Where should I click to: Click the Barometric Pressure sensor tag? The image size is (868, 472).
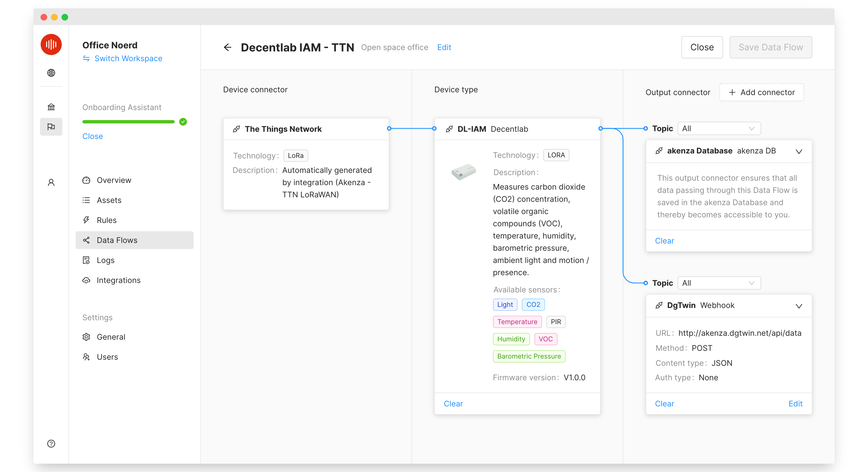pos(529,356)
